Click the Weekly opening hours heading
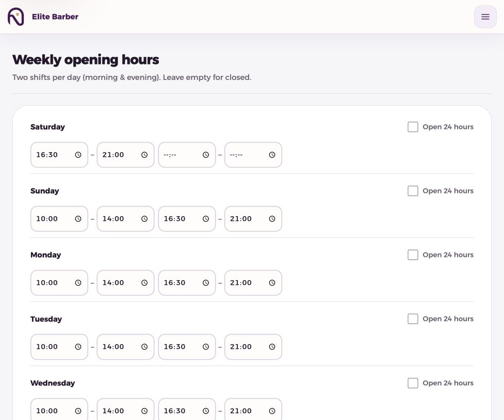 (86, 60)
